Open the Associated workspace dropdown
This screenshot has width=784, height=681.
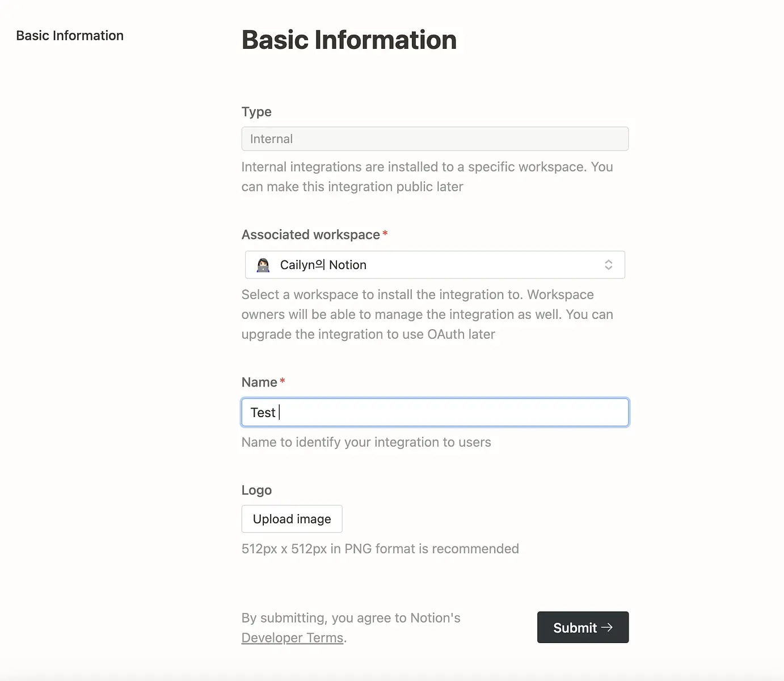(435, 265)
